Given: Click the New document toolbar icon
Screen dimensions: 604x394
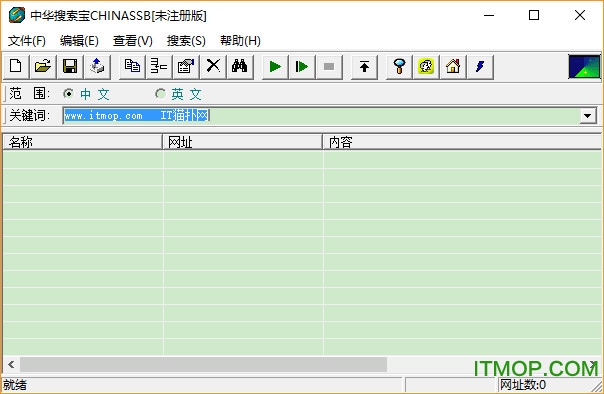Looking at the screenshot, I should [x=16, y=67].
